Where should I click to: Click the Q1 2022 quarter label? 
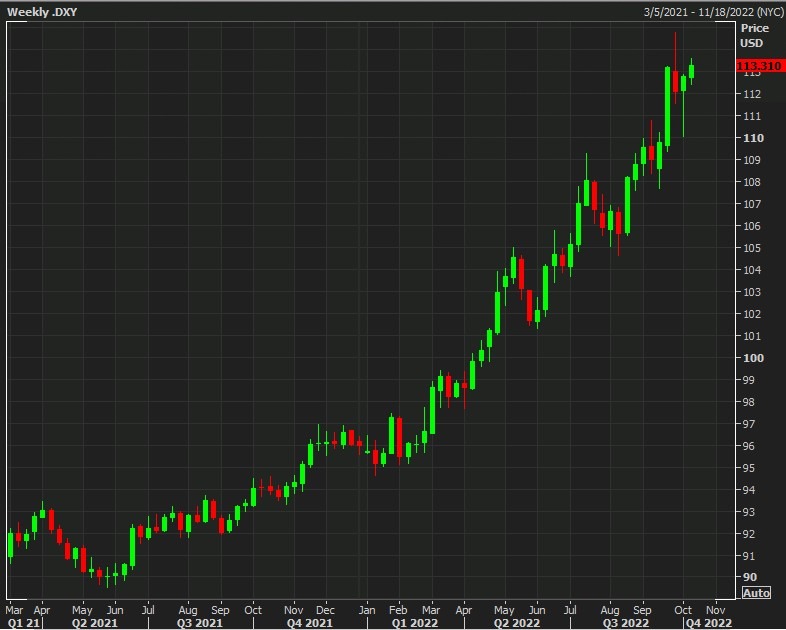coord(415,623)
